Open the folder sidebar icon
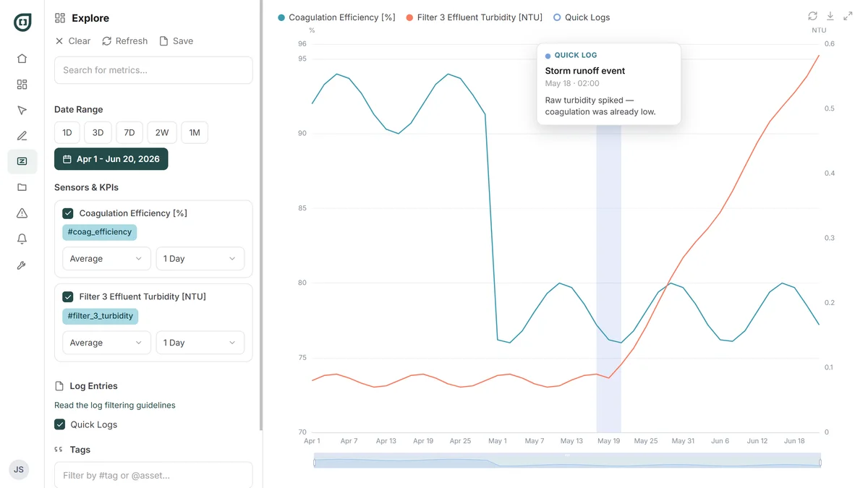Viewport: 868px width, 488px height. coord(22,187)
